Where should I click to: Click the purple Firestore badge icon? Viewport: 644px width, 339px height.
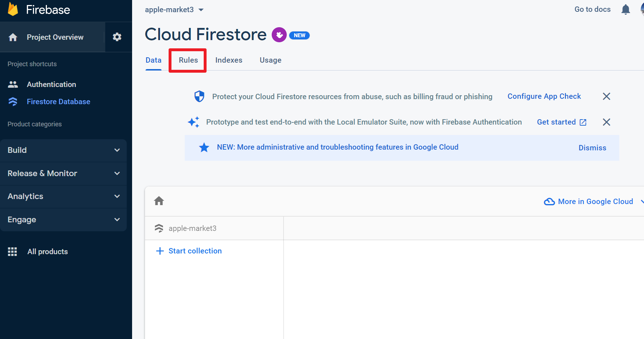click(x=279, y=35)
